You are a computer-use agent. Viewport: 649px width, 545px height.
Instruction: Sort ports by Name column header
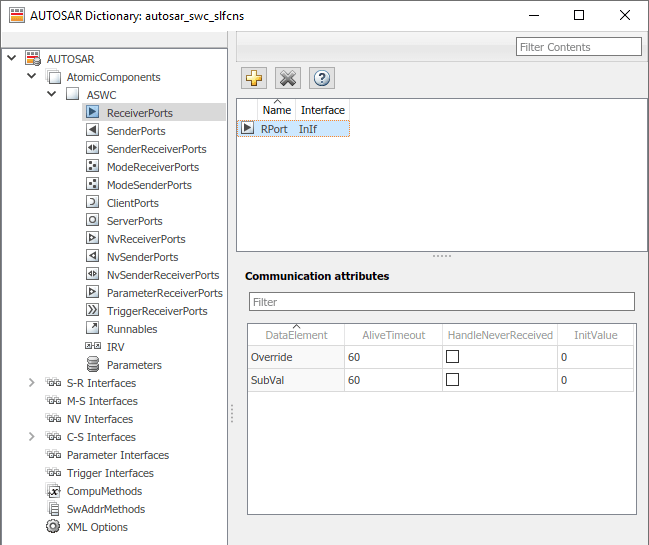click(x=276, y=110)
